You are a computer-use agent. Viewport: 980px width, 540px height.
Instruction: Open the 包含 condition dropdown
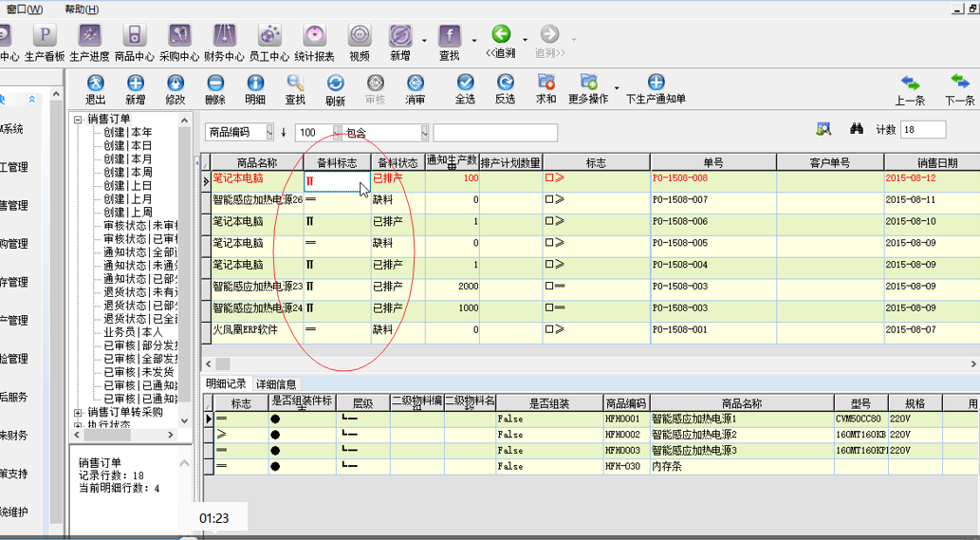pos(424,132)
